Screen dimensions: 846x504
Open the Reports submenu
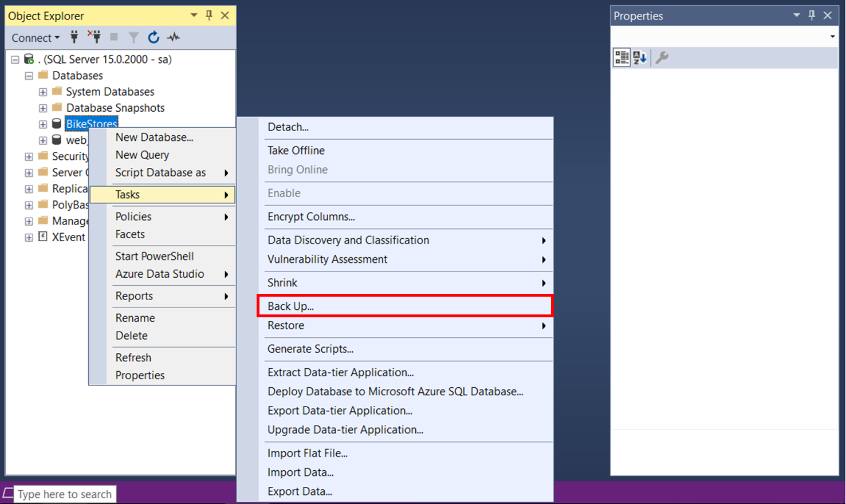[163, 296]
